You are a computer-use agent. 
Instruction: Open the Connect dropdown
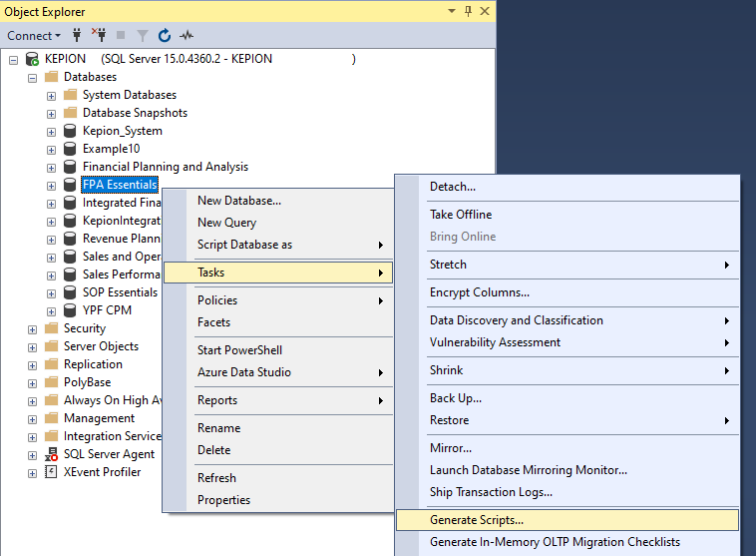coord(34,36)
